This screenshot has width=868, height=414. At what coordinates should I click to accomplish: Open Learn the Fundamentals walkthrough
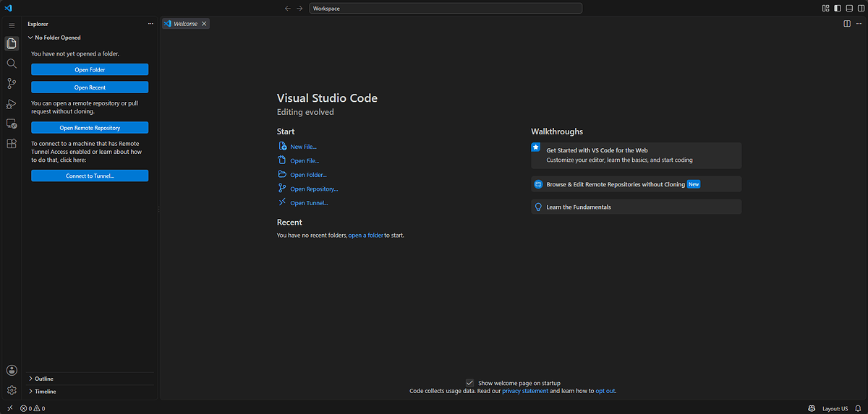(x=637, y=207)
